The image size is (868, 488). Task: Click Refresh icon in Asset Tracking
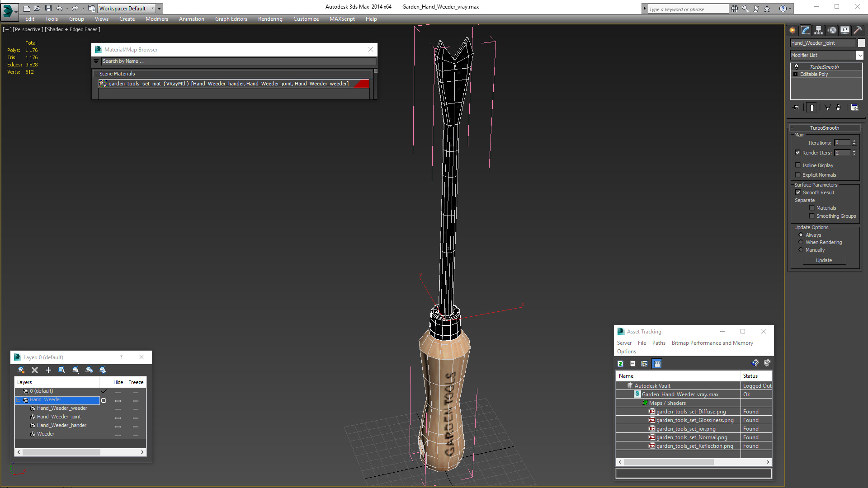621,364
